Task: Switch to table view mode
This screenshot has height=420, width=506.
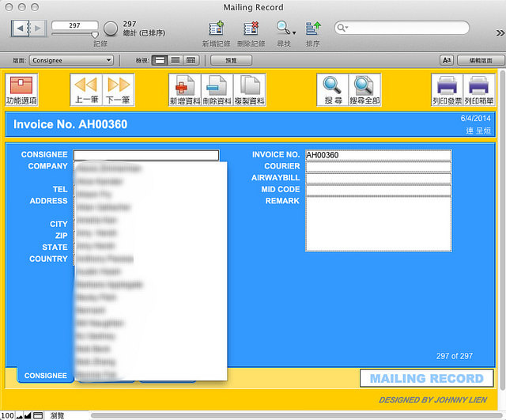Action: 191,60
